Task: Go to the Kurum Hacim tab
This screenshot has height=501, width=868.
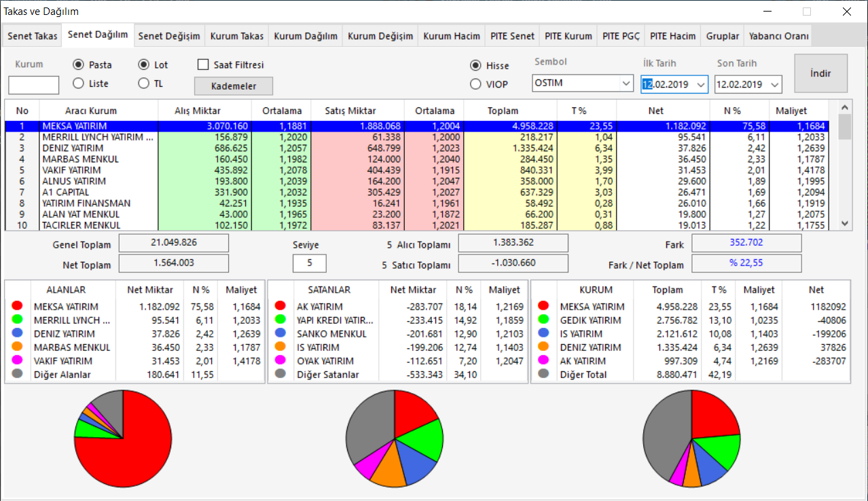Action: (452, 36)
